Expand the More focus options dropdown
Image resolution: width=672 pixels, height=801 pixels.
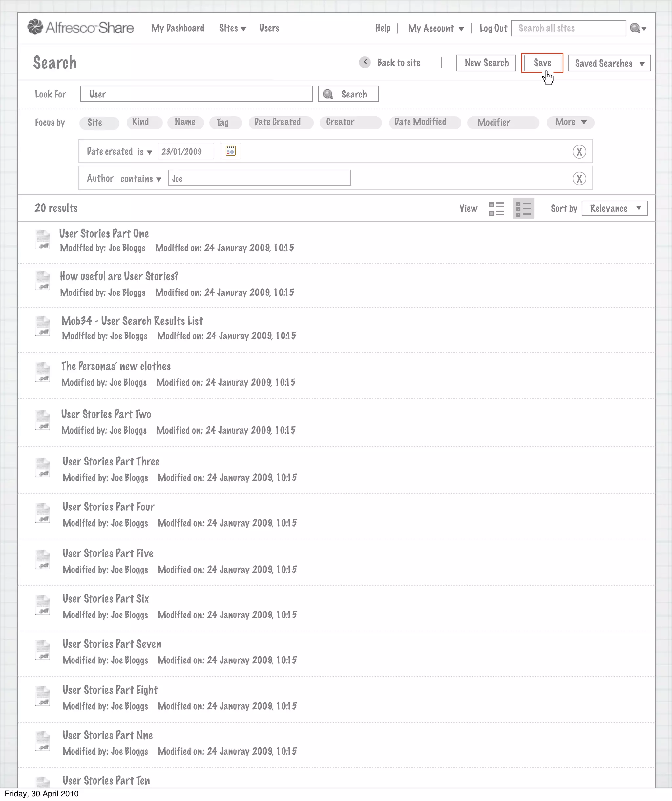[x=570, y=122]
